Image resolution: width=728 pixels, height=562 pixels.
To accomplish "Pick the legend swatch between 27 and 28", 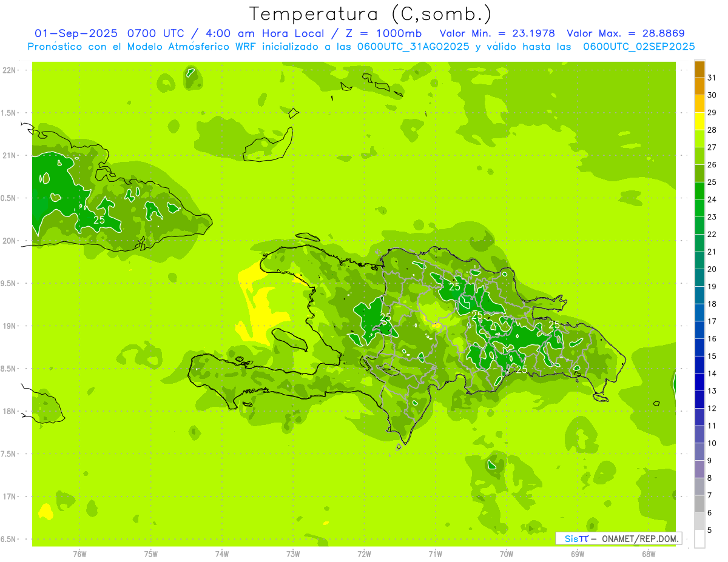I will 699,139.
